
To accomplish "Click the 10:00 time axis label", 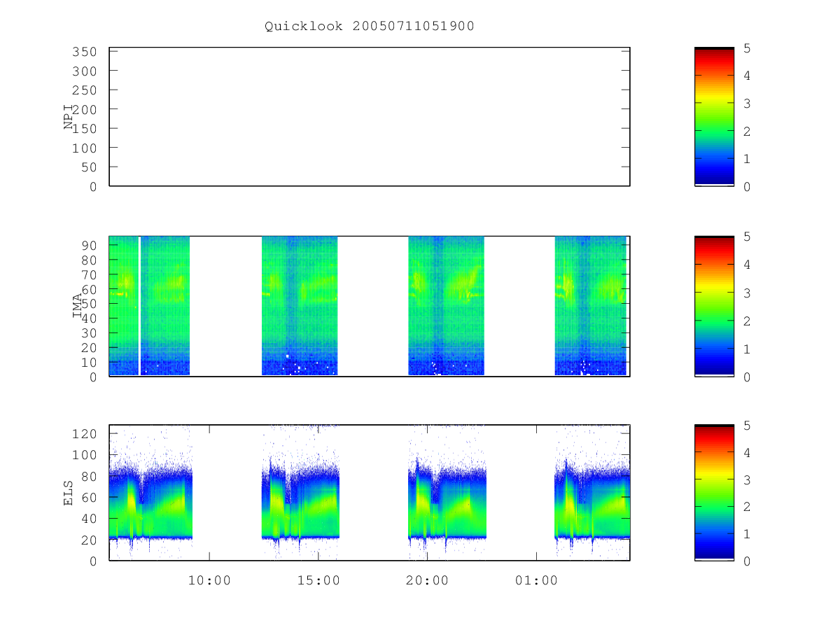I will click(x=209, y=581).
